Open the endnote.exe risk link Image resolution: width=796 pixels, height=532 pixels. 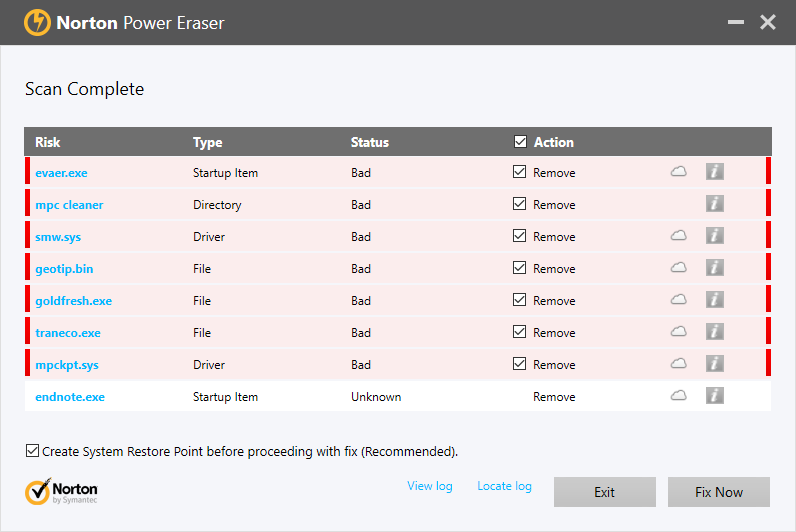tap(70, 397)
